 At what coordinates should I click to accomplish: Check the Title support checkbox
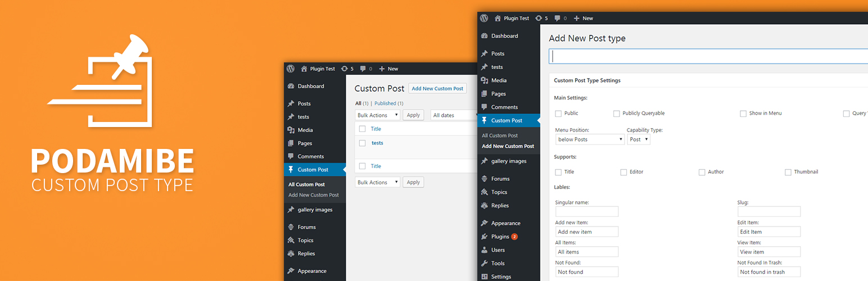point(558,172)
